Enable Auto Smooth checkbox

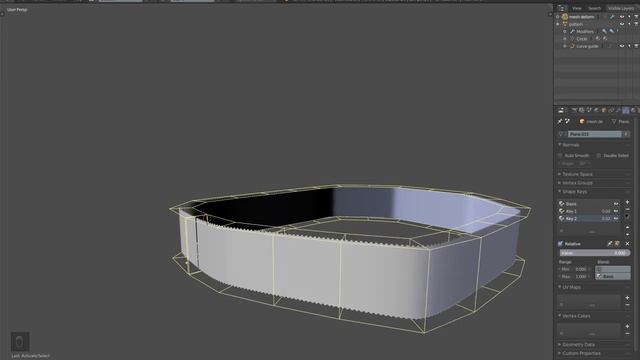coord(560,156)
